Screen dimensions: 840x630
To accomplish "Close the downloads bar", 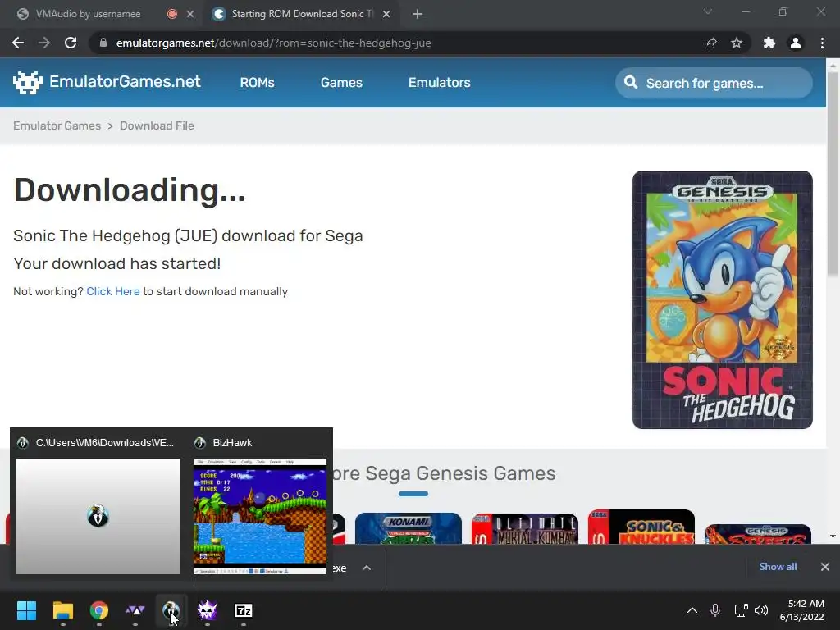I will coord(825,567).
